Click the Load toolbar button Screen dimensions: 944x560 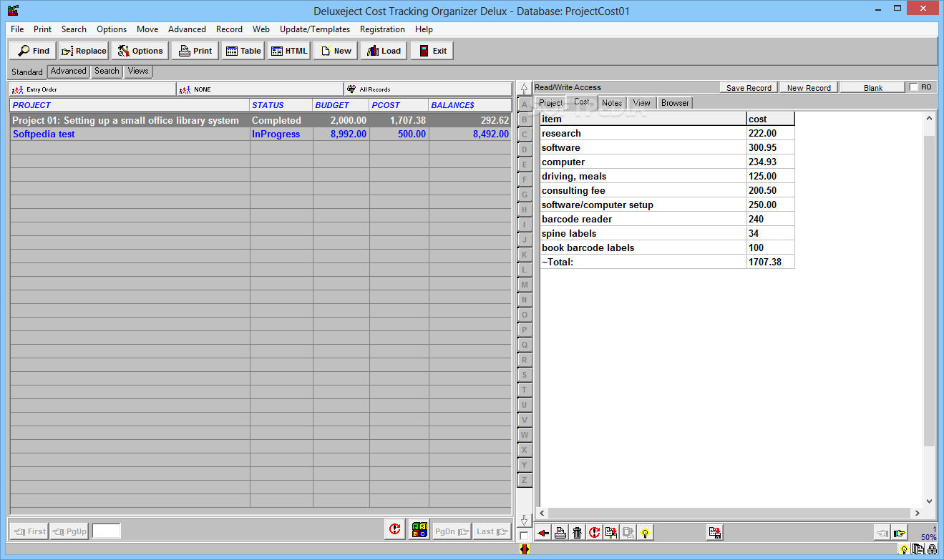click(384, 51)
